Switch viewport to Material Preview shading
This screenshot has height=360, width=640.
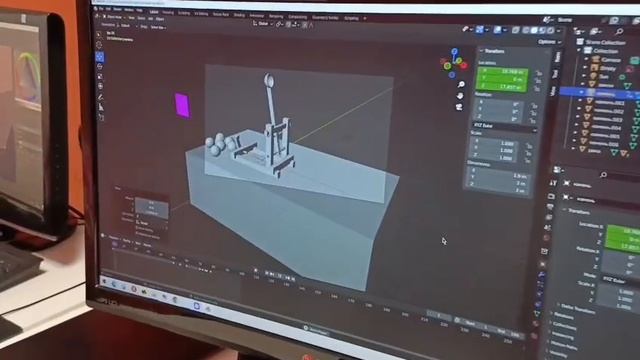(542, 31)
